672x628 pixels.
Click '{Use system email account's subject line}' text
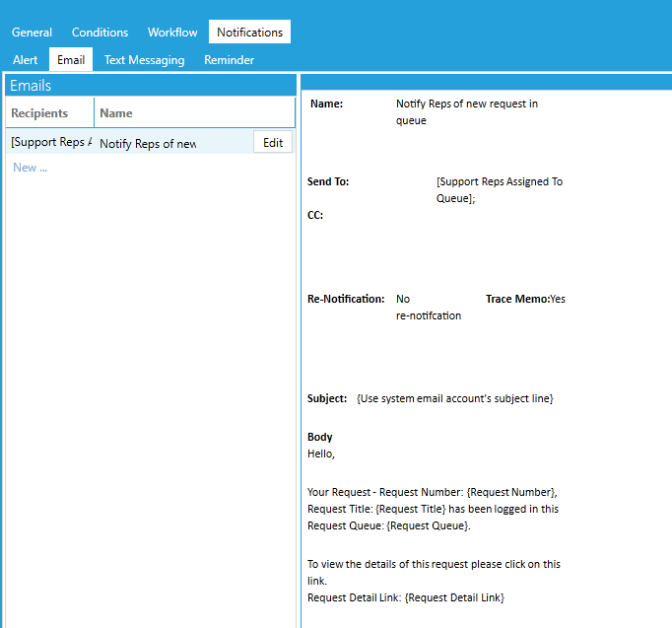click(454, 398)
